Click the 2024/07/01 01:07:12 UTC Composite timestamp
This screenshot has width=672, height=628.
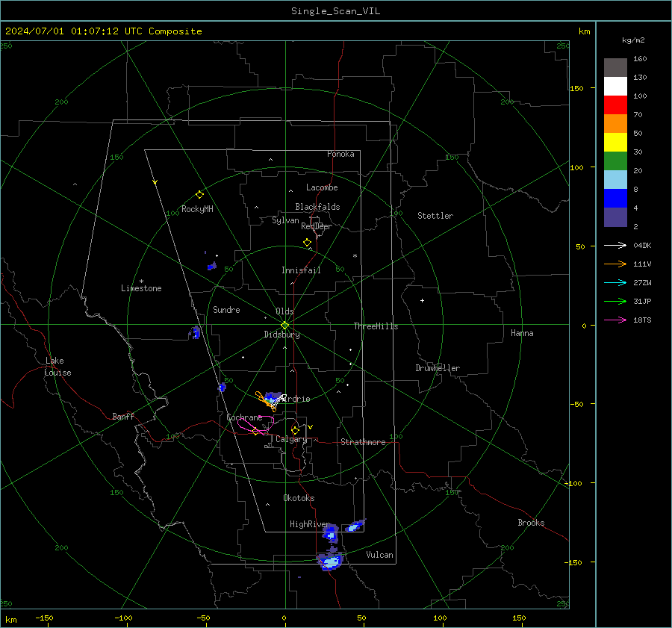[x=103, y=31]
